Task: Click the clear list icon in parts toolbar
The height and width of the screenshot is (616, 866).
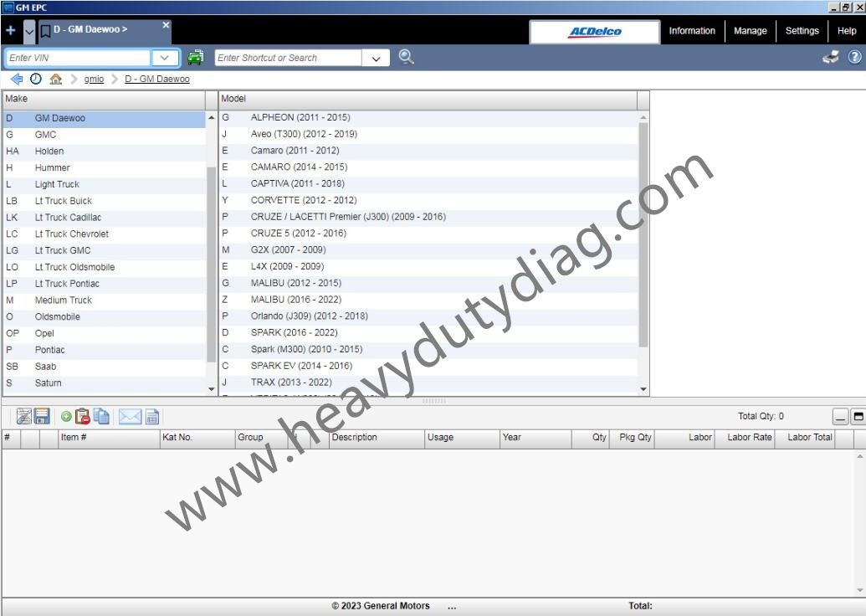Action: click(23, 417)
